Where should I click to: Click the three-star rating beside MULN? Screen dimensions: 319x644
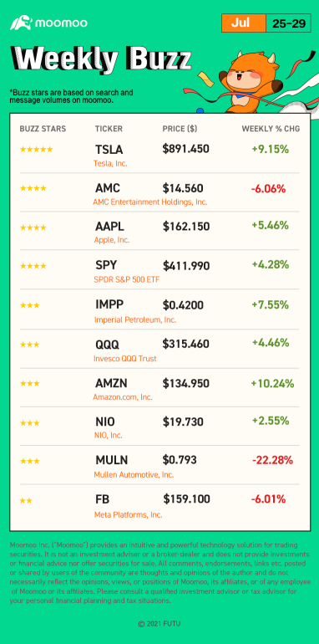[30, 461]
